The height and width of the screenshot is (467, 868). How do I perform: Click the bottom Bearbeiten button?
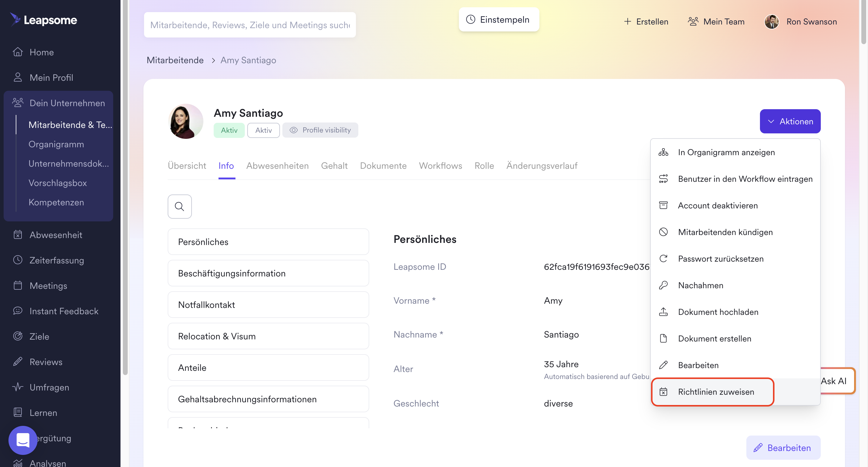click(783, 447)
